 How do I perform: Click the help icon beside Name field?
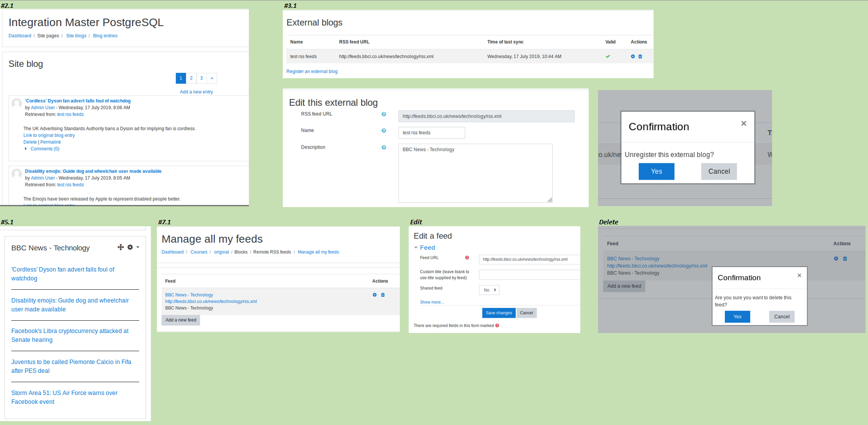[x=384, y=131]
